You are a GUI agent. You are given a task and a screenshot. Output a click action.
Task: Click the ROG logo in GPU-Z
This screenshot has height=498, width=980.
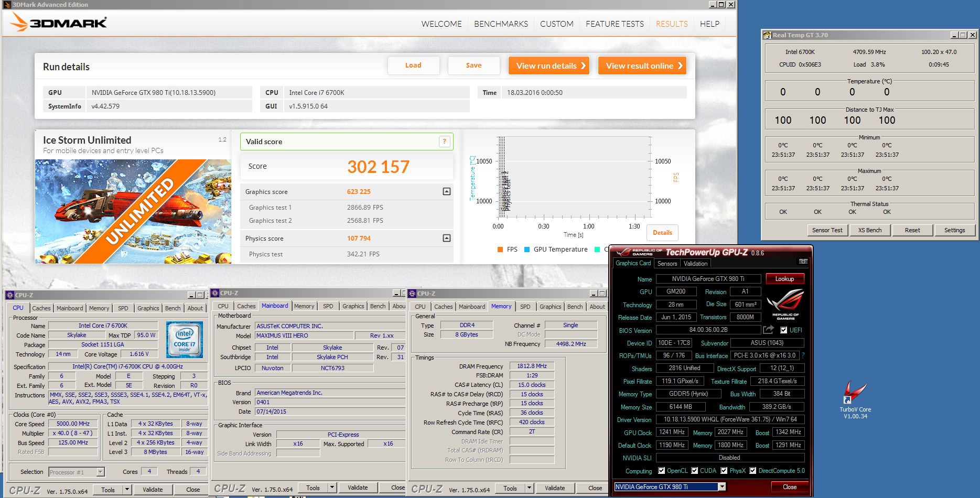click(785, 305)
